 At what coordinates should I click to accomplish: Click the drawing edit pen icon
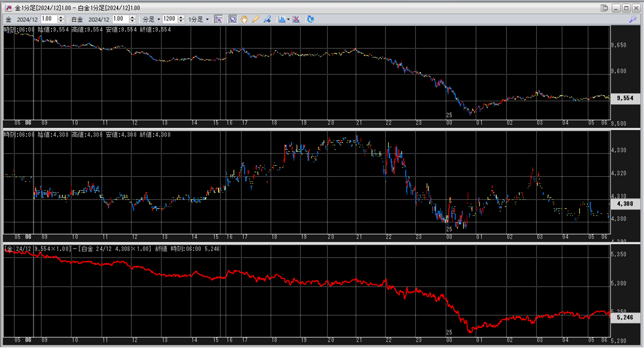pyautogui.click(x=267, y=19)
